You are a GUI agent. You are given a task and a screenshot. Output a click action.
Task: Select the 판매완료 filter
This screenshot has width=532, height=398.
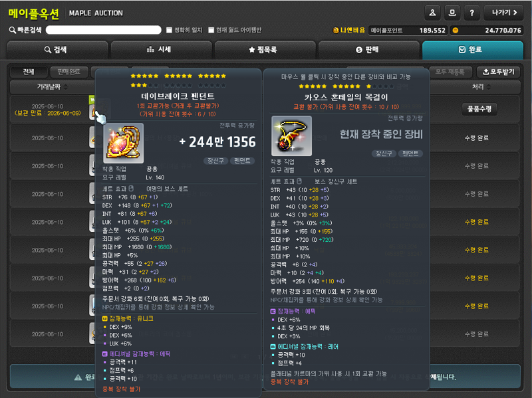(x=69, y=72)
